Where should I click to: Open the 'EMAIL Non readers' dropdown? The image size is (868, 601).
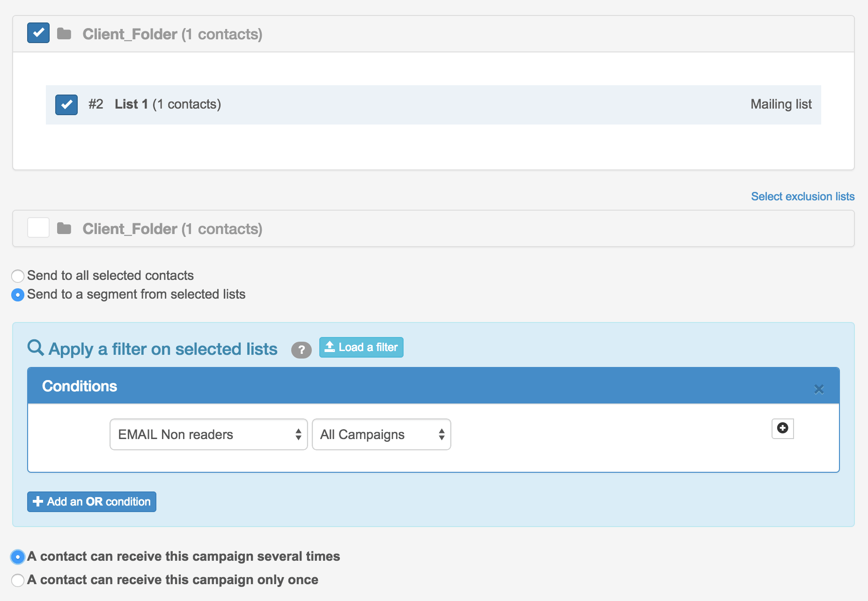209,434
